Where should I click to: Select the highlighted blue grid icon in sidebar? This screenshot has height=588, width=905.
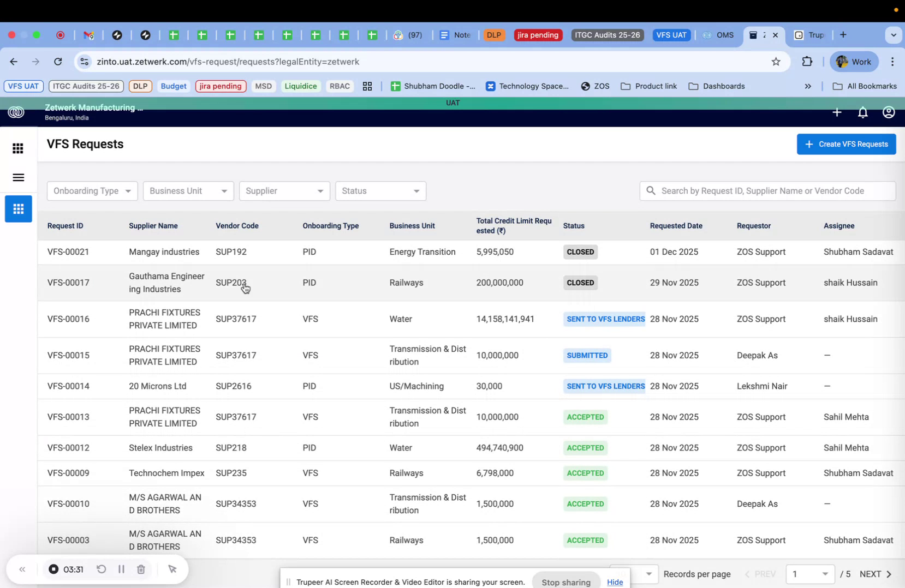pos(18,208)
